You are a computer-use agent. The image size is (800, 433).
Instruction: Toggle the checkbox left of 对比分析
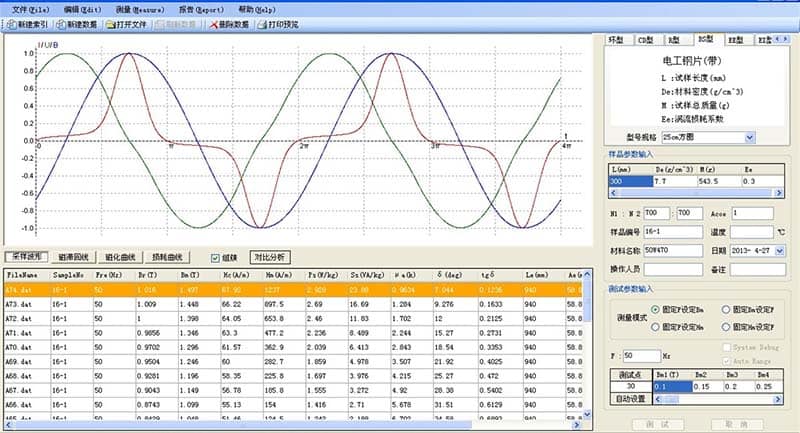(x=215, y=258)
